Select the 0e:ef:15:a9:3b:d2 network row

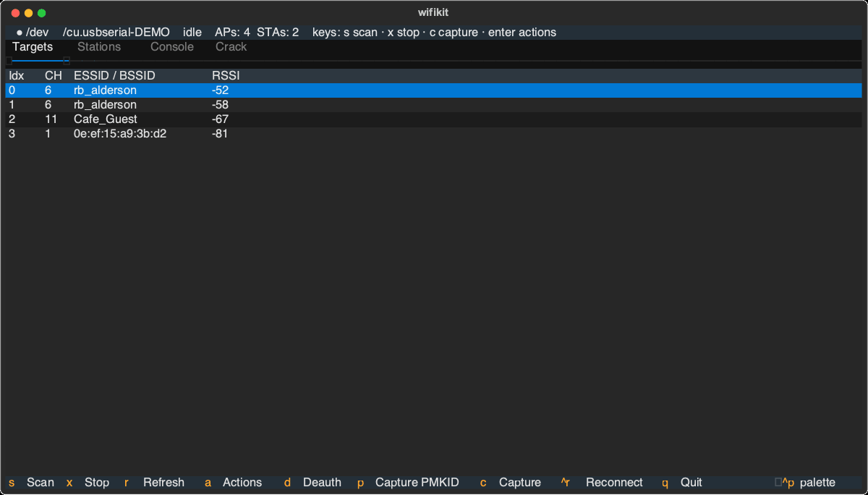433,134
